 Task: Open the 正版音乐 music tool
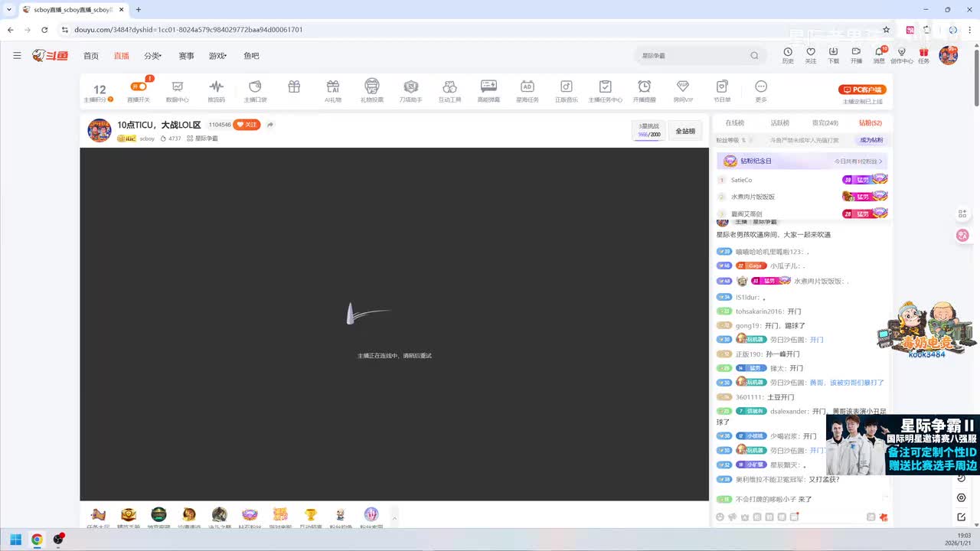pos(567,91)
